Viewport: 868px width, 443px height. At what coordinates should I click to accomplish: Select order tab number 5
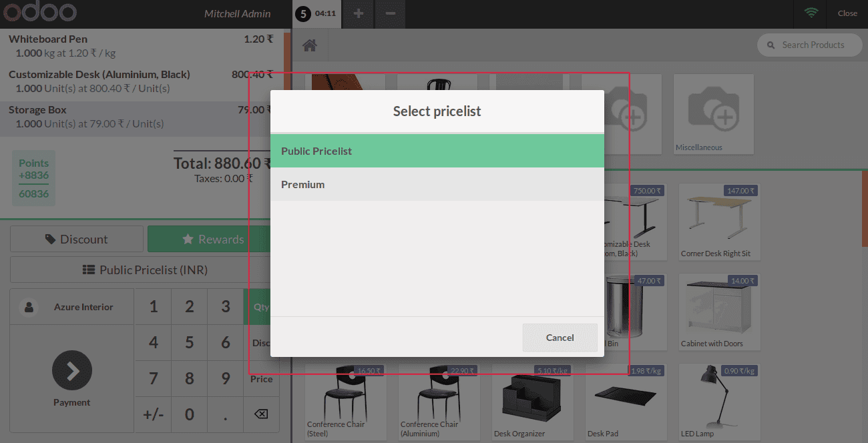(317, 13)
